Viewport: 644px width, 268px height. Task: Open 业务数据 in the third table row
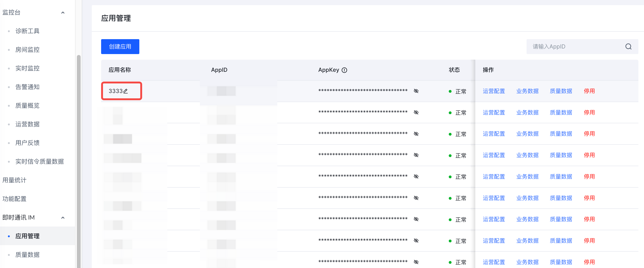coord(527,134)
